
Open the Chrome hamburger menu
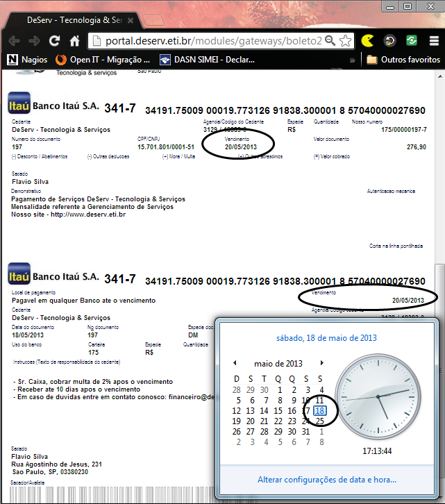tap(434, 41)
